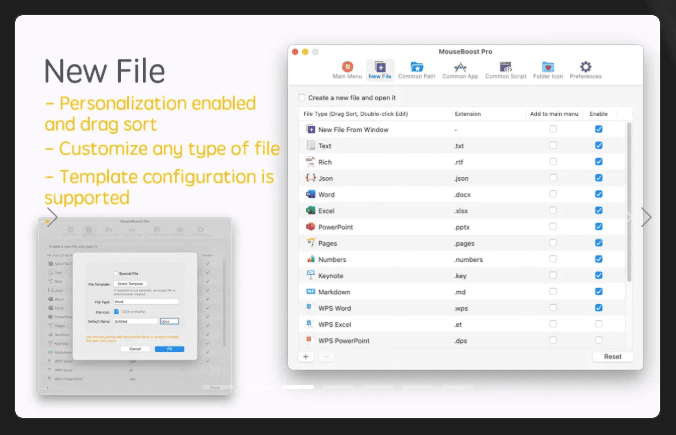Select the first carousel page indicator
676x435 pixels.
tap(298, 387)
